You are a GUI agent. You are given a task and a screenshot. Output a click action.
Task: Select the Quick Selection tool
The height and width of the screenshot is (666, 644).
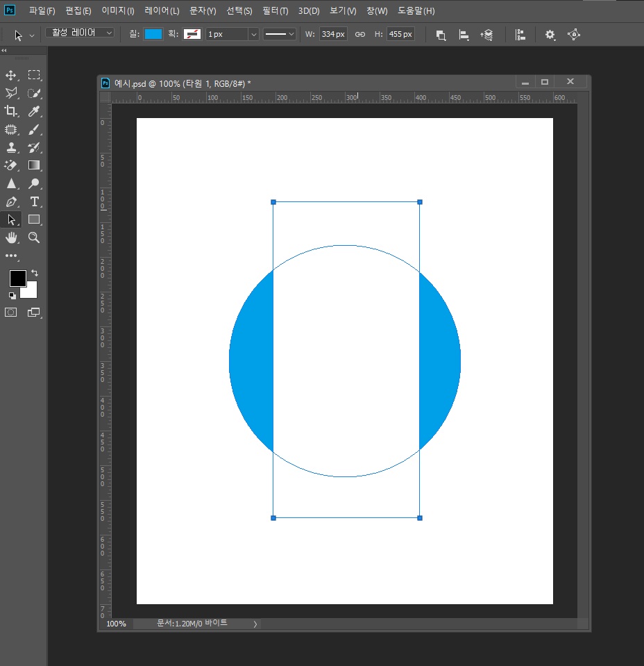tap(34, 93)
